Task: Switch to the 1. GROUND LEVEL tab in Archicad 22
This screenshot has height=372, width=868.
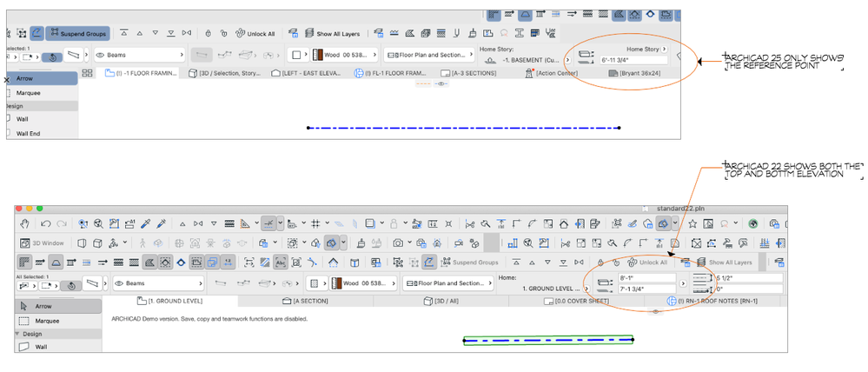Action: click(x=170, y=301)
